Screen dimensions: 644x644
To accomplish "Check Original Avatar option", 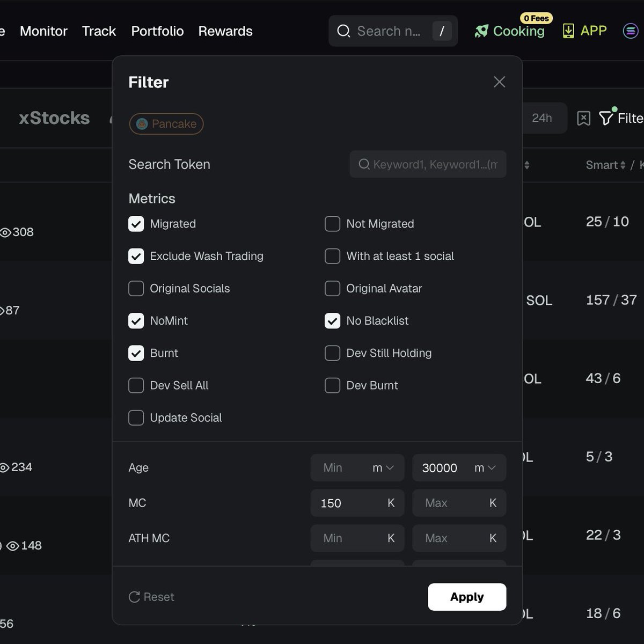I will coord(333,288).
